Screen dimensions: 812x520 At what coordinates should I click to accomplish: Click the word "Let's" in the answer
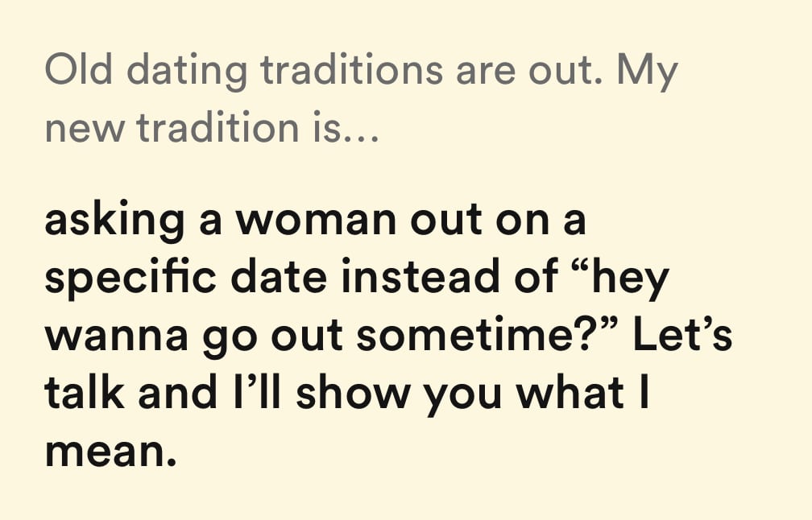coord(681,334)
